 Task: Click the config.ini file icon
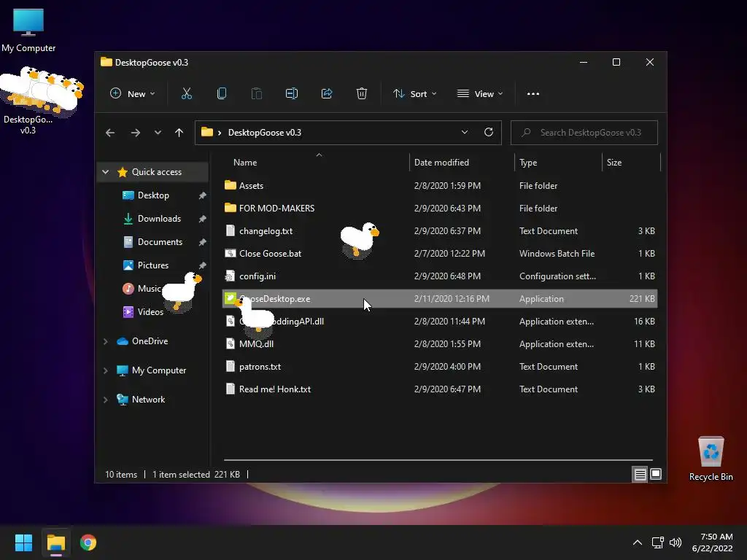point(230,276)
